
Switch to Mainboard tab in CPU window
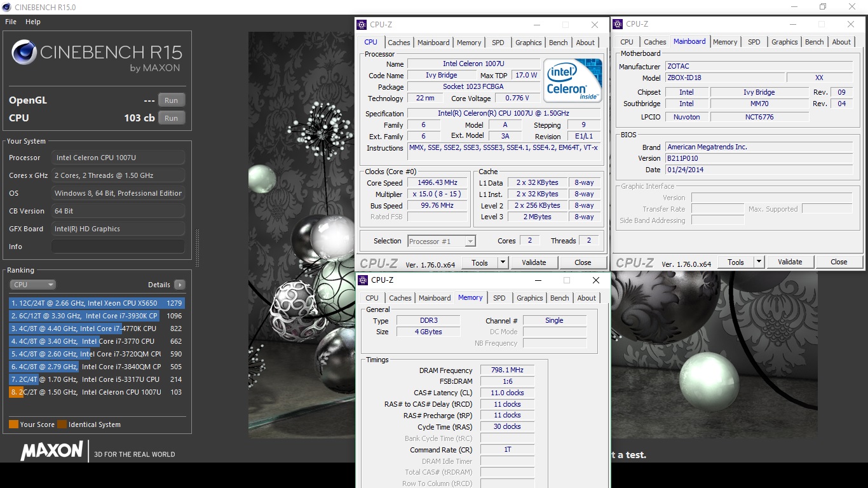click(433, 43)
